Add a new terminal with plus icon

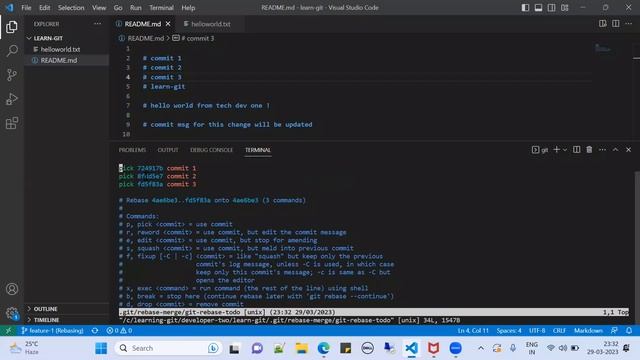pyautogui.click(x=556, y=150)
